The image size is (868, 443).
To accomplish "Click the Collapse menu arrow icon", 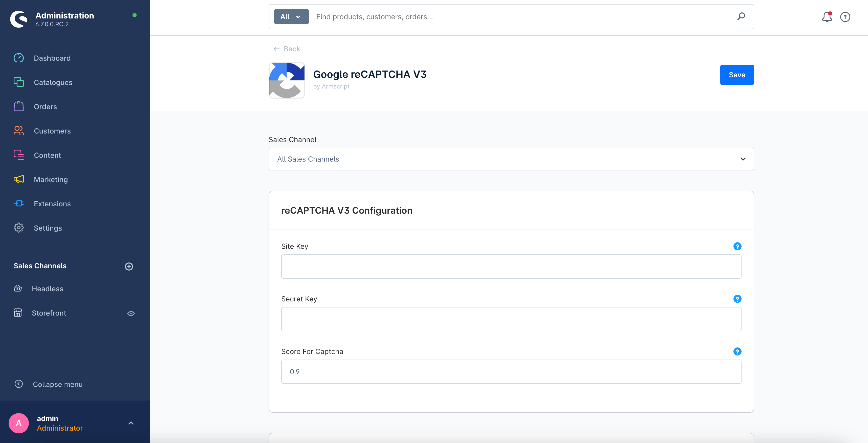I will coord(19,384).
